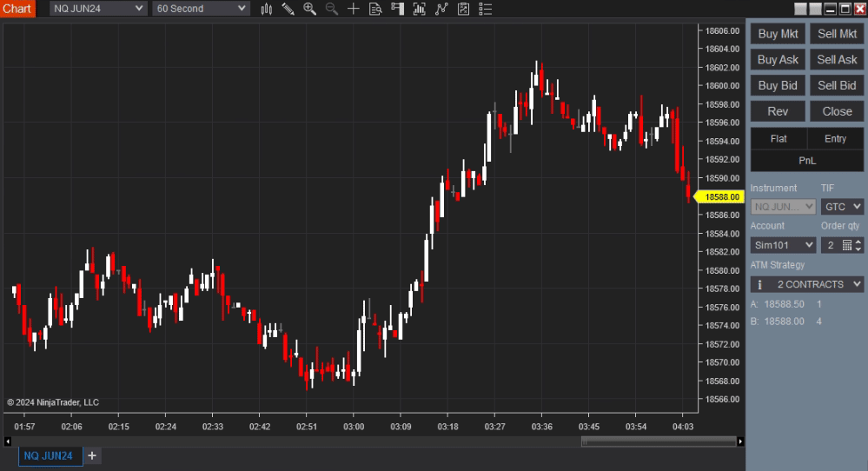
Task: Open the Data Box icon
Action: click(x=375, y=9)
